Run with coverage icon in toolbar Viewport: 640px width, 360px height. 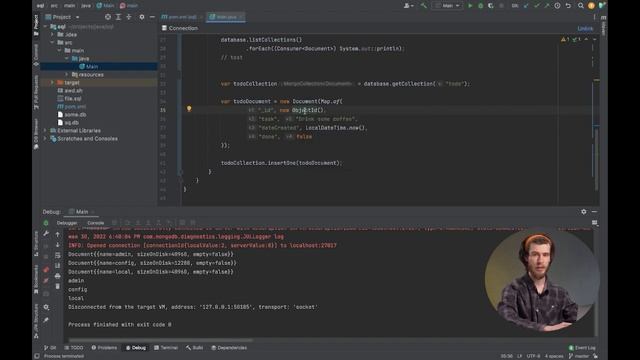click(x=491, y=6)
